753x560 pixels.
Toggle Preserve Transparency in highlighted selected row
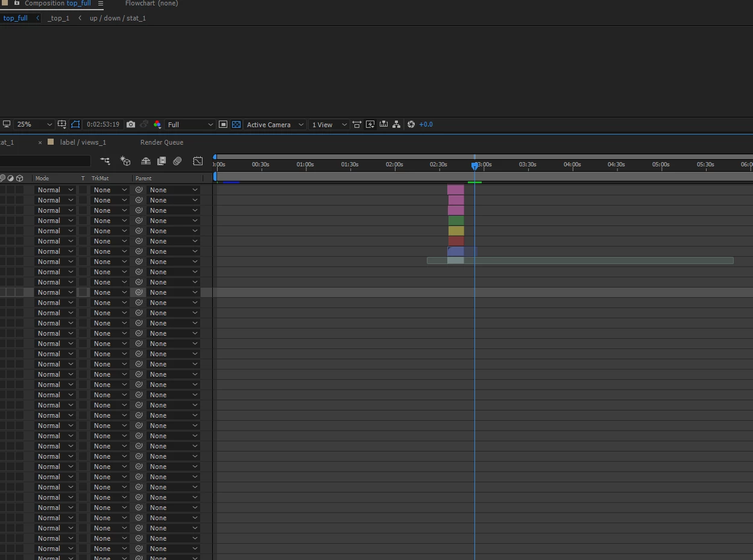click(x=83, y=292)
